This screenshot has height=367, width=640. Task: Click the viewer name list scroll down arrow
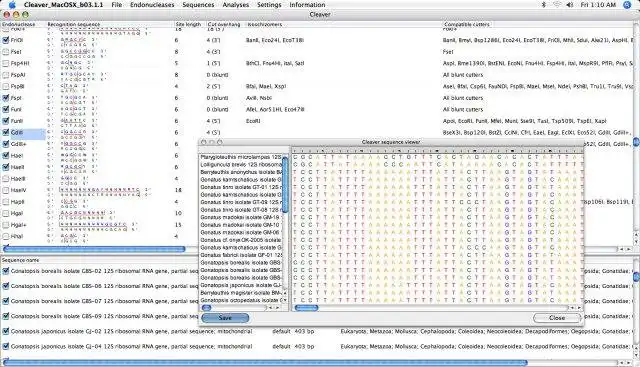(x=285, y=300)
